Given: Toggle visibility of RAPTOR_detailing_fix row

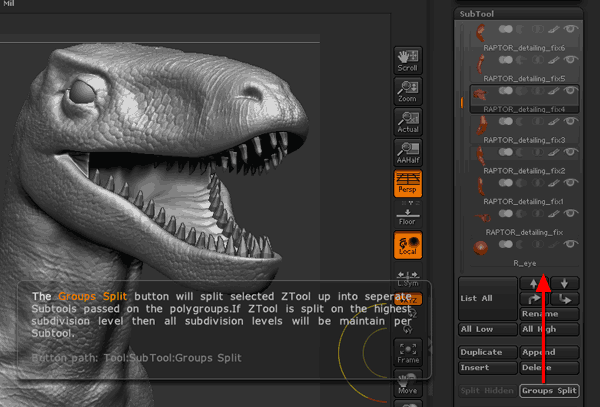Looking at the screenshot, I should point(571,213).
